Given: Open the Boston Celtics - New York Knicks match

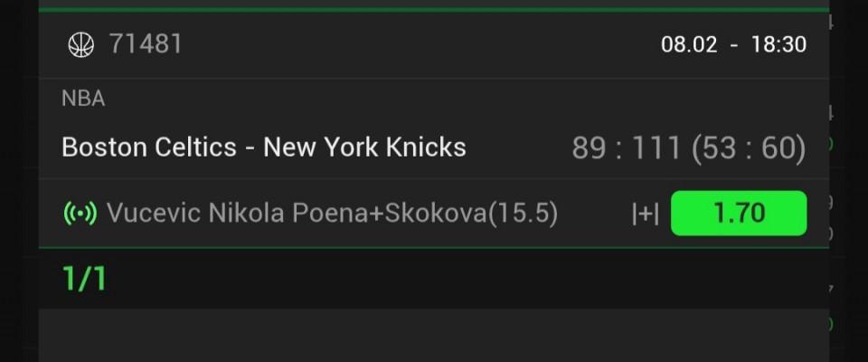Looking at the screenshot, I should pyautogui.click(x=263, y=148).
